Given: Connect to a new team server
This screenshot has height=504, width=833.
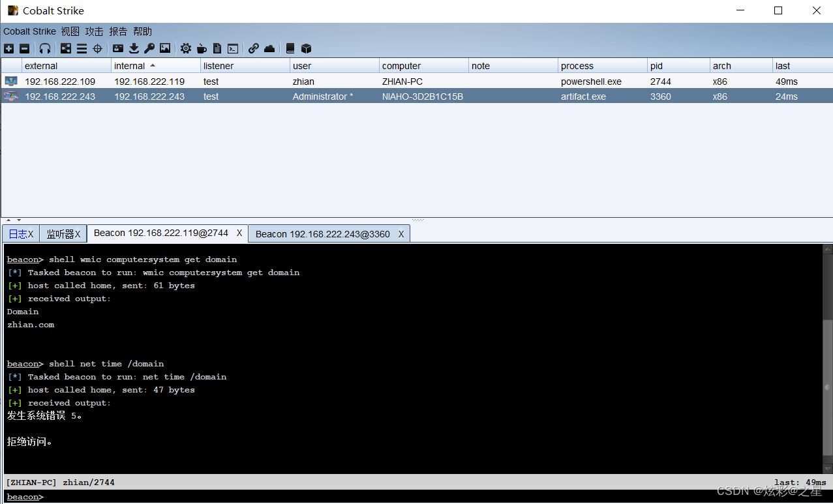Looking at the screenshot, I should point(8,48).
